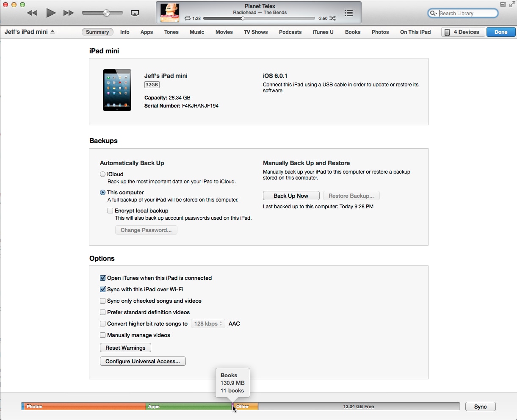Open the 128 kbps bit rate dropdown
The image size is (517, 420).
(x=208, y=324)
